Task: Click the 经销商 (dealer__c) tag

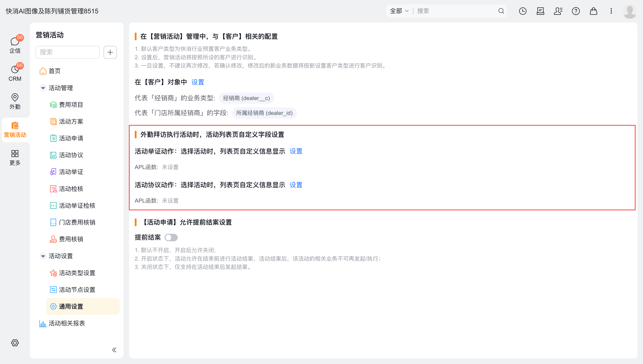Action: 246,98
